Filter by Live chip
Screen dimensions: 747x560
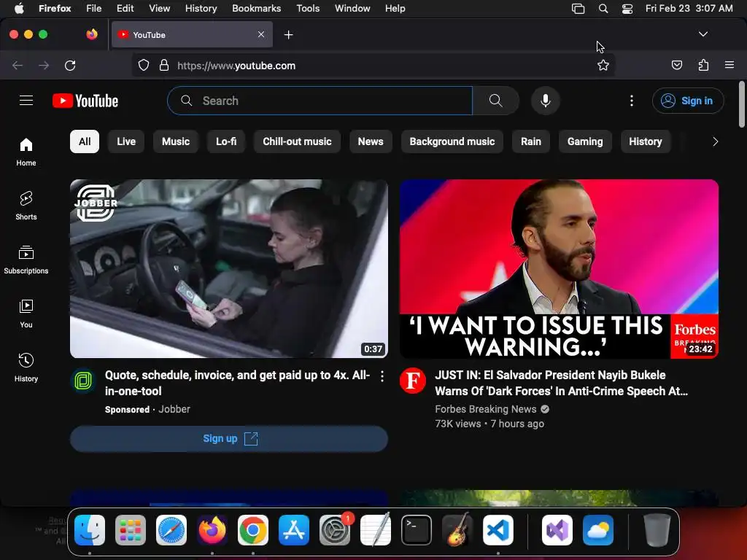coord(126,141)
